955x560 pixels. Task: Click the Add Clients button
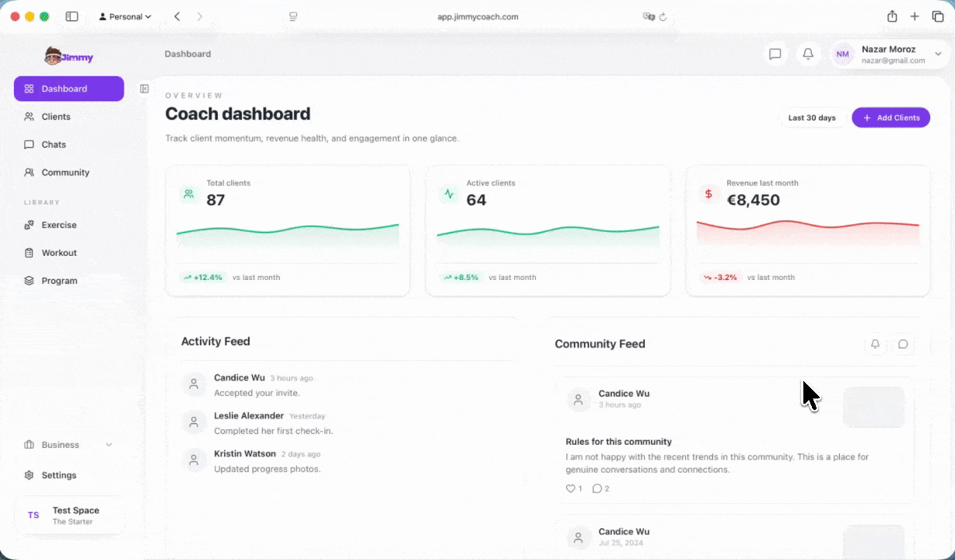pos(890,117)
